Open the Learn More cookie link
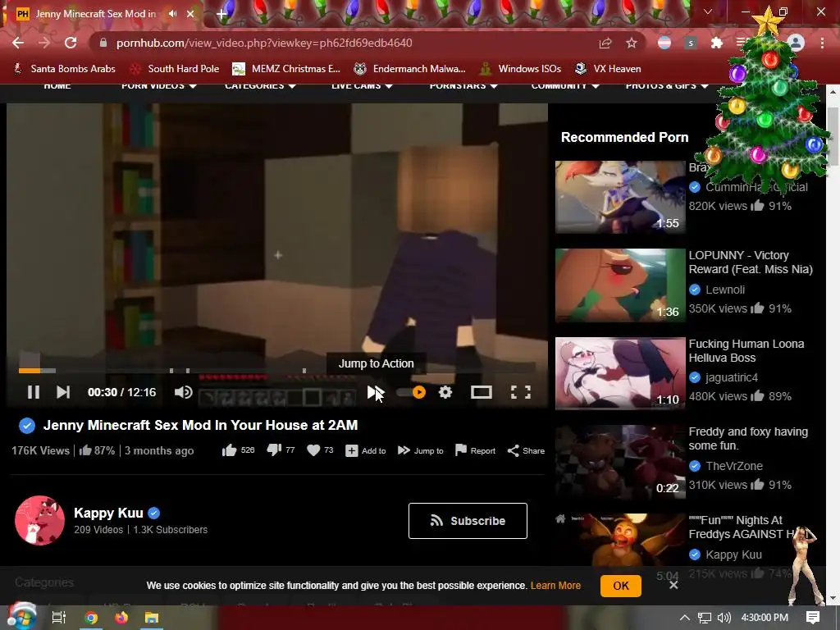 coord(555,586)
